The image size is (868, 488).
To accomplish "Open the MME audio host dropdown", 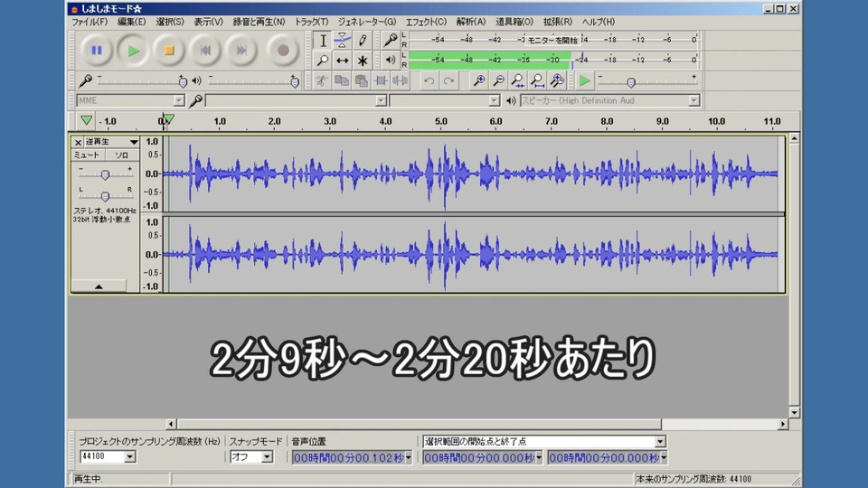I will (x=179, y=100).
